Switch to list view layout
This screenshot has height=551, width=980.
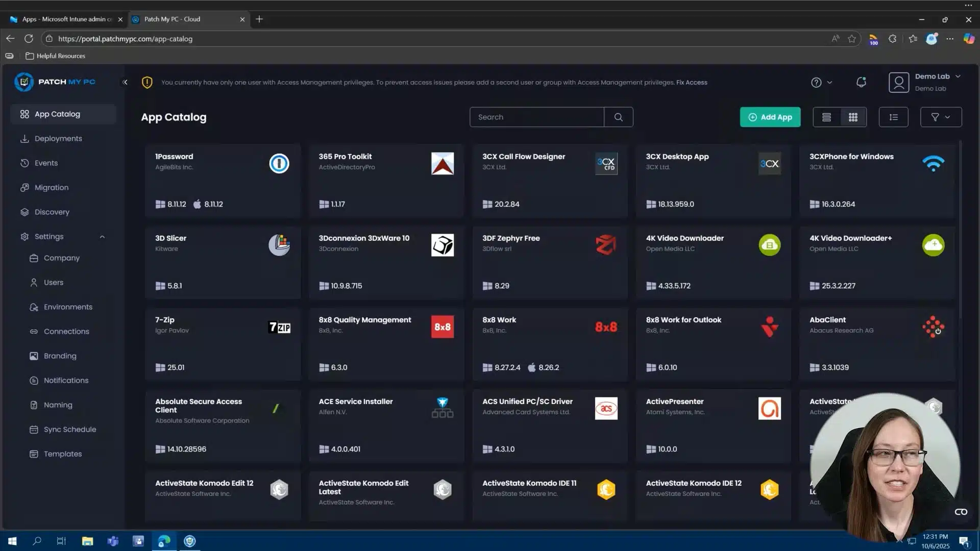[x=826, y=117]
